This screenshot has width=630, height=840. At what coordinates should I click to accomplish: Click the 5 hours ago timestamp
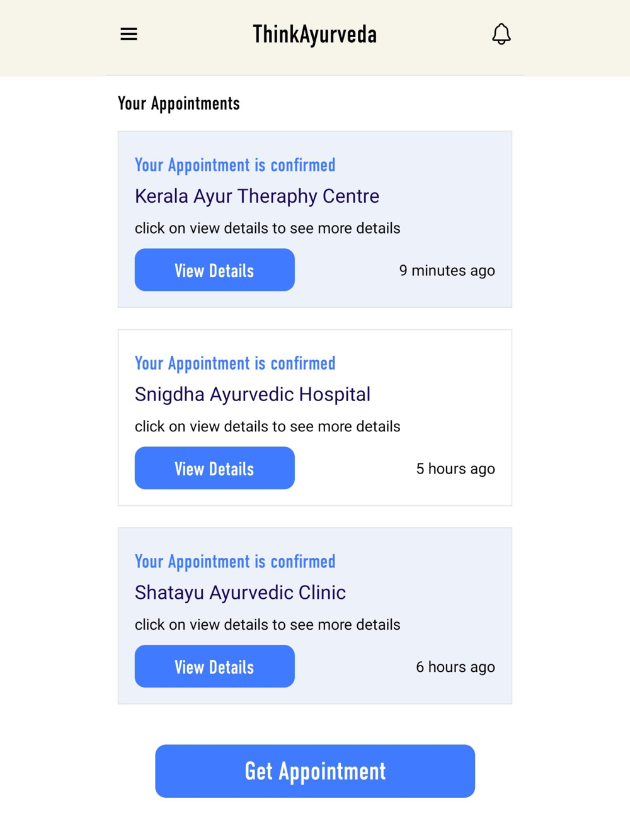[x=455, y=469]
